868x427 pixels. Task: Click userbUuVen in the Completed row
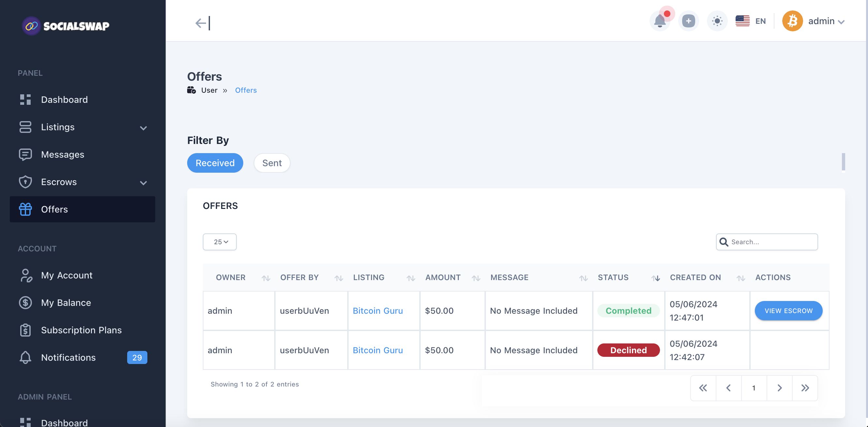pos(304,311)
